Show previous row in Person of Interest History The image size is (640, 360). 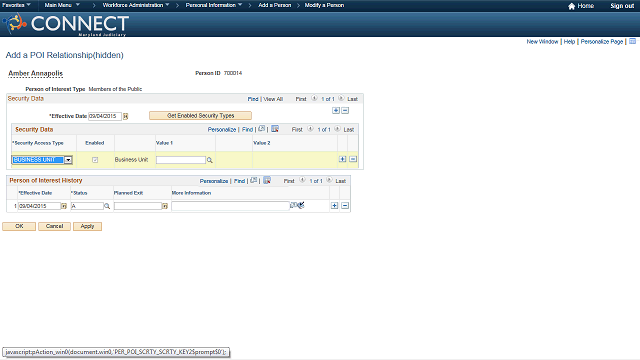pyautogui.click(x=302, y=180)
